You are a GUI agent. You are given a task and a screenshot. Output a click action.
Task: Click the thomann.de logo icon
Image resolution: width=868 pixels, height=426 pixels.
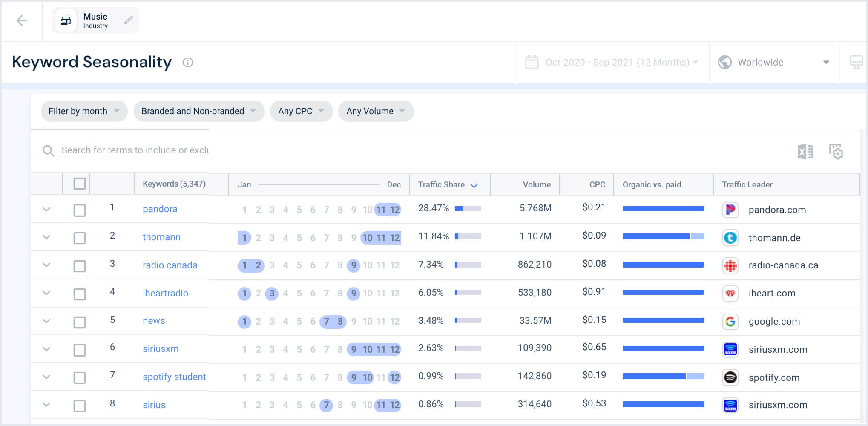click(x=730, y=238)
